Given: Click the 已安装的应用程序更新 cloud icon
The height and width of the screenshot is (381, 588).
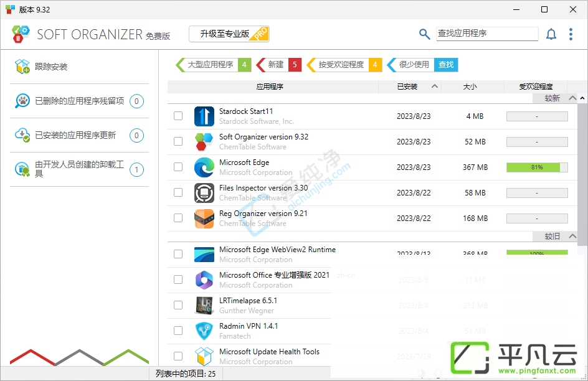Looking at the screenshot, I should point(22,135).
